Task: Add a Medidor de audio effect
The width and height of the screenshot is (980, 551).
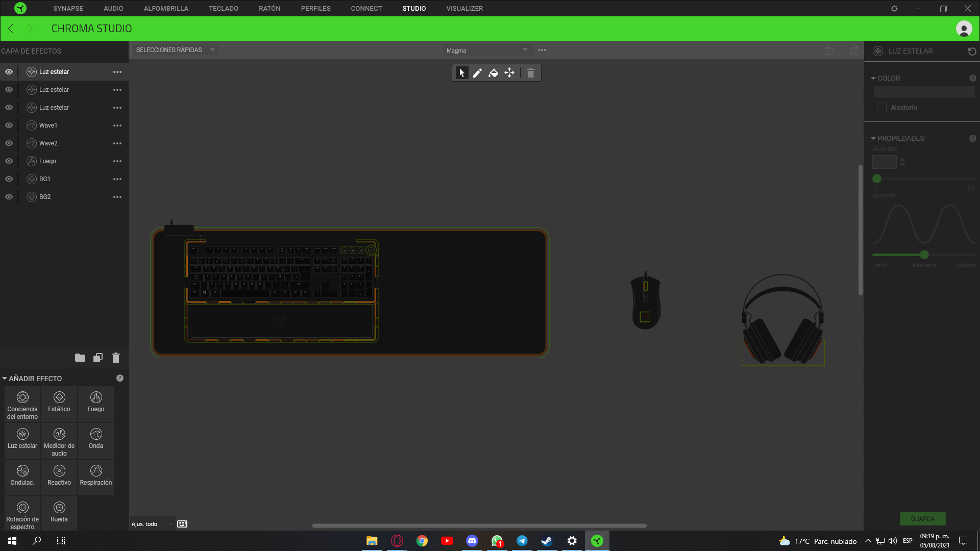Action: coord(59,441)
